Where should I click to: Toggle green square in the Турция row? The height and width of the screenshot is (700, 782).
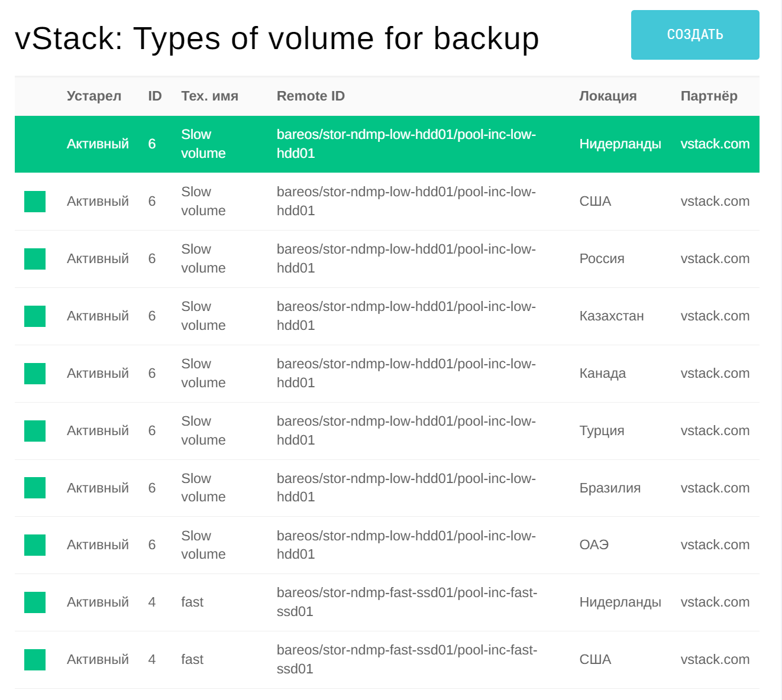(x=35, y=431)
